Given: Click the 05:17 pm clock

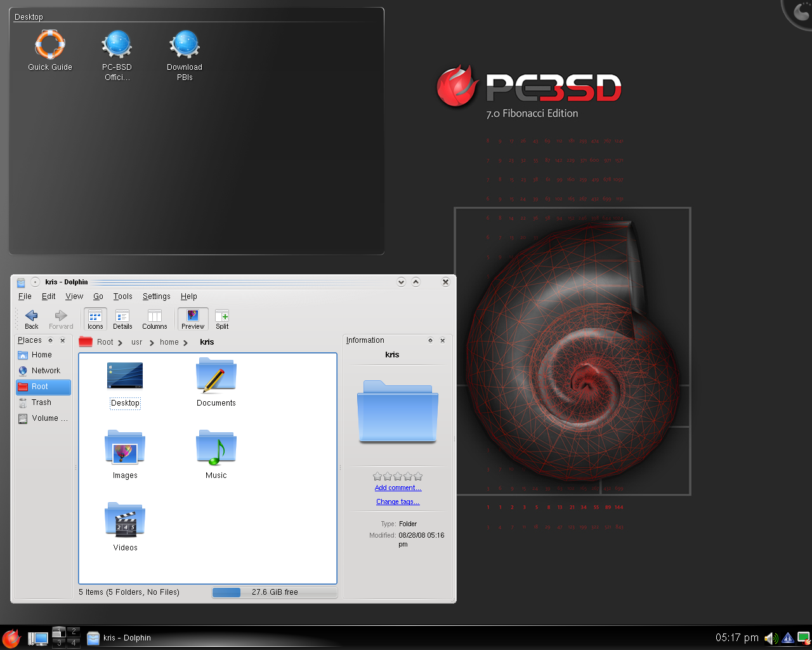Looking at the screenshot, I should pyautogui.click(x=737, y=638).
